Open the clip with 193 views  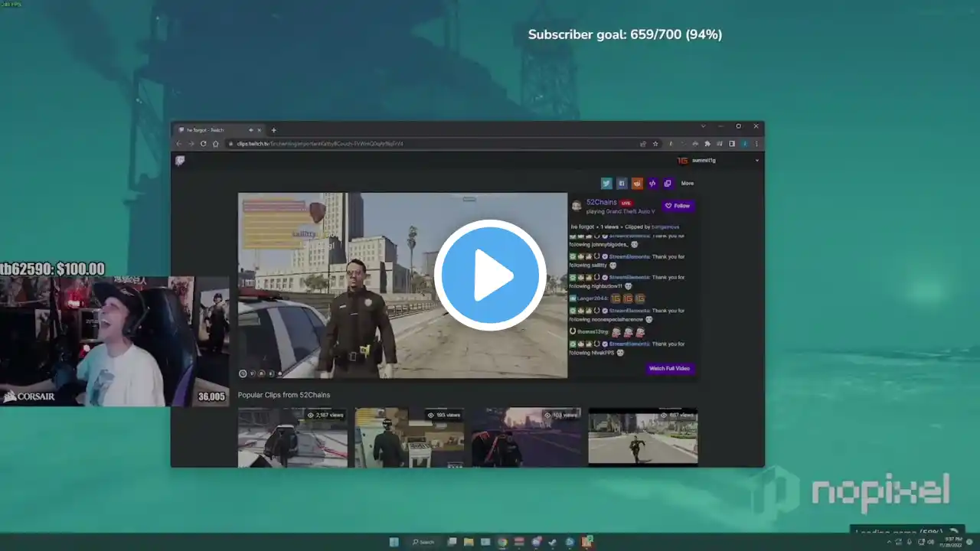tap(409, 436)
